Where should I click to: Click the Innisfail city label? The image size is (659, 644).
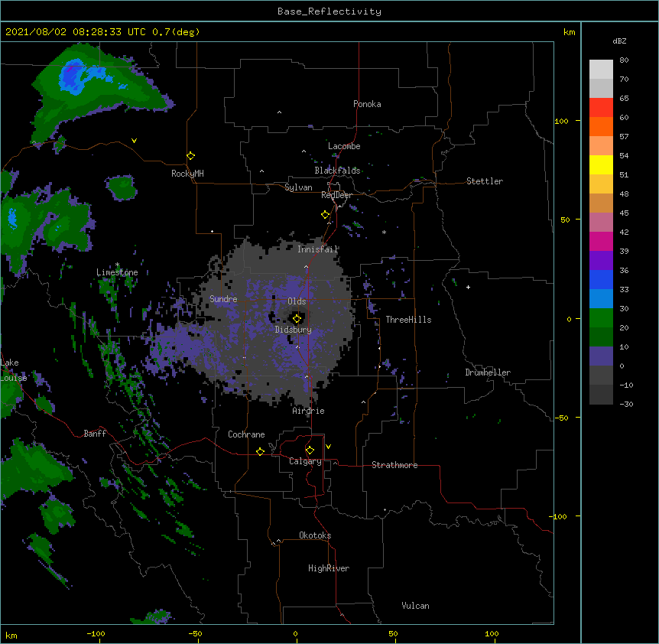click(317, 249)
